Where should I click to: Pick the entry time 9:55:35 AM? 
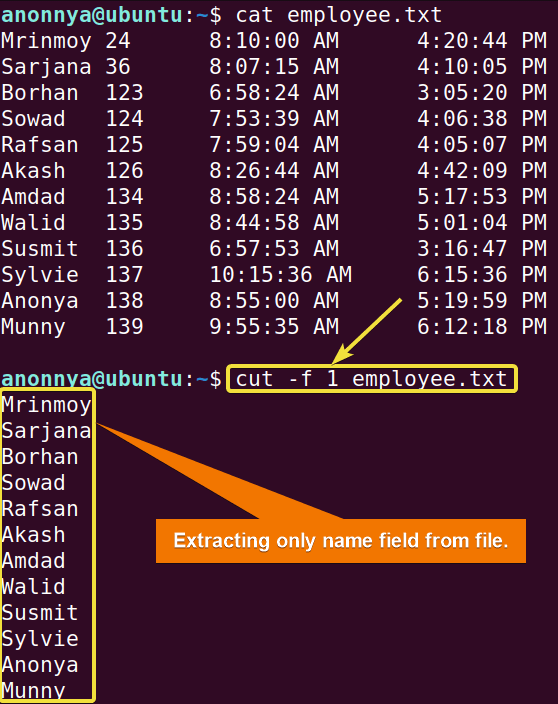point(274,327)
